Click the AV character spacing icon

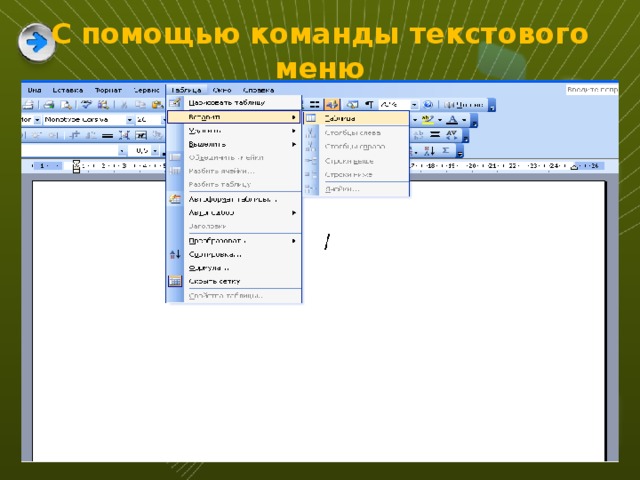coord(451,135)
